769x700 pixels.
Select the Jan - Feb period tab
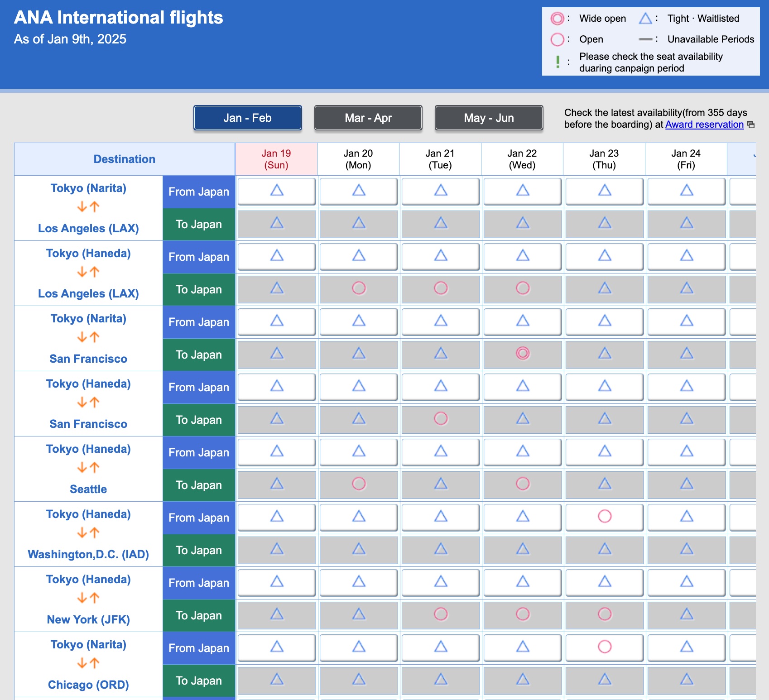point(247,117)
